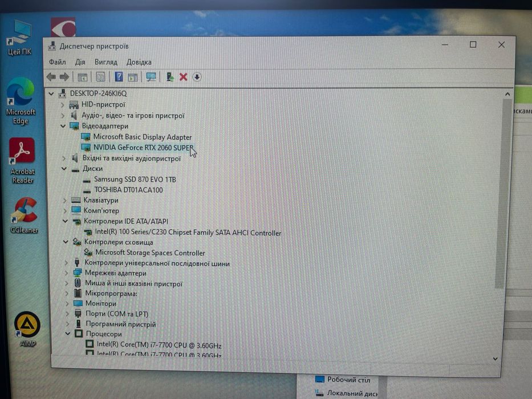Minimize the Device Manager window
The width and height of the screenshot is (532, 399).
point(445,44)
